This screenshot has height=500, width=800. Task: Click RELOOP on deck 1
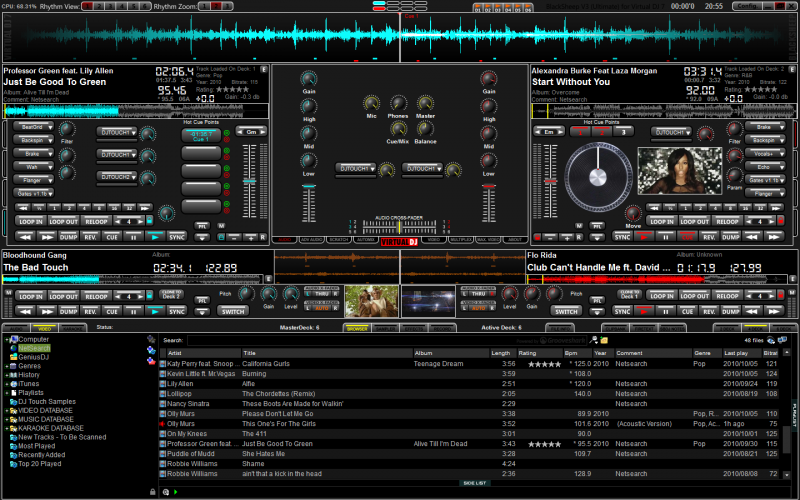[x=96, y=221]
